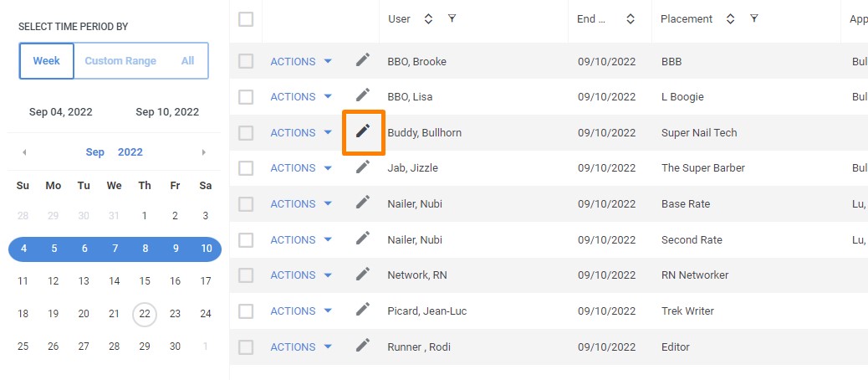
Task: Open the User column filter
Action: [x=452, y=19]
